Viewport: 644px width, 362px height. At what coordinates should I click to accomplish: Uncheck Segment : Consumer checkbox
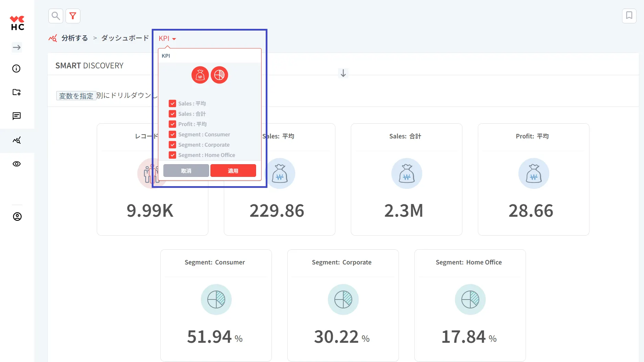tap(172, 134)
